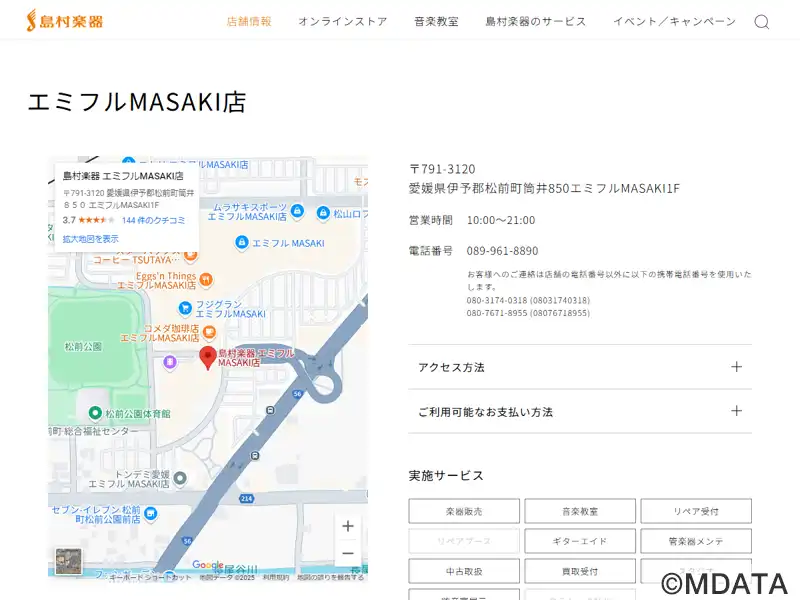Click the エミフル MASAKI shopping pin
Screen dimensions: 800x600
242,242
